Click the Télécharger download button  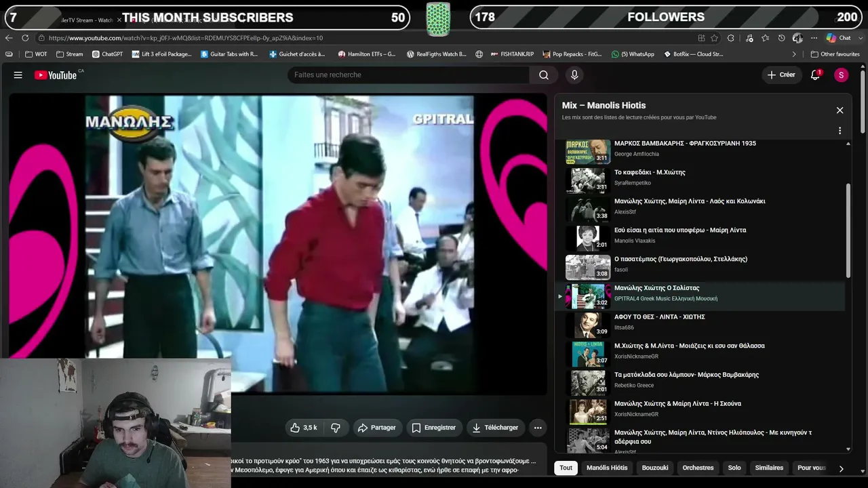click(495, 428)
